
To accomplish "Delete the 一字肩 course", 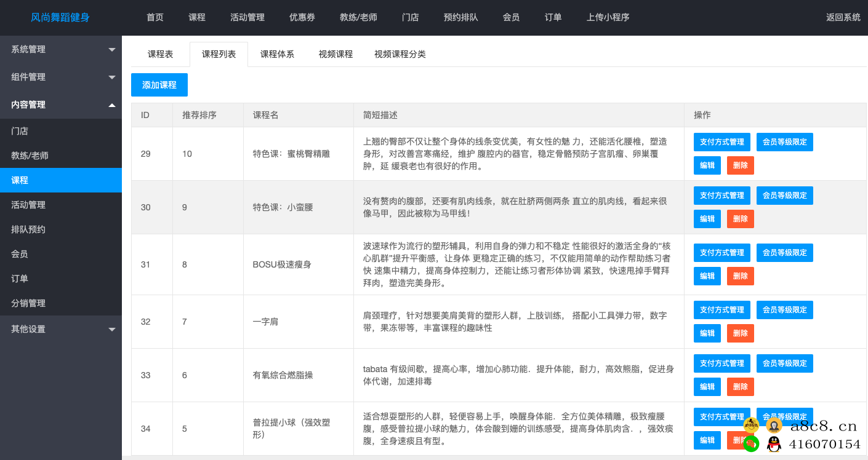I will [x=741, y=333].
